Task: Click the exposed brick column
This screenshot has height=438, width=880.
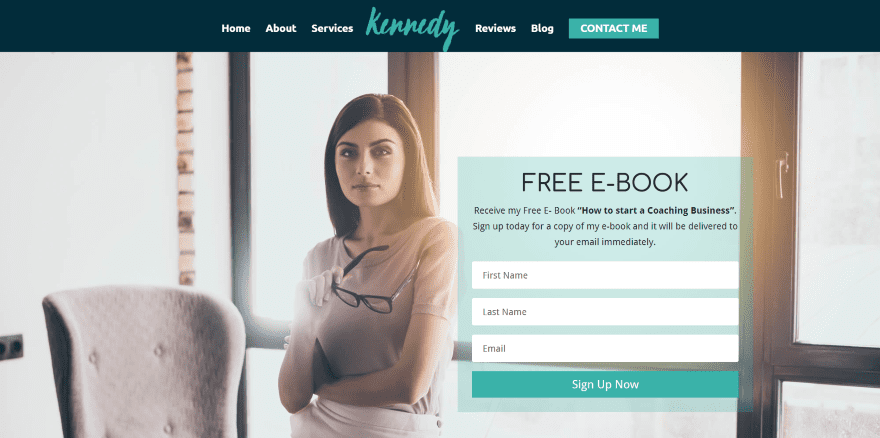Action: click(185, 168)
